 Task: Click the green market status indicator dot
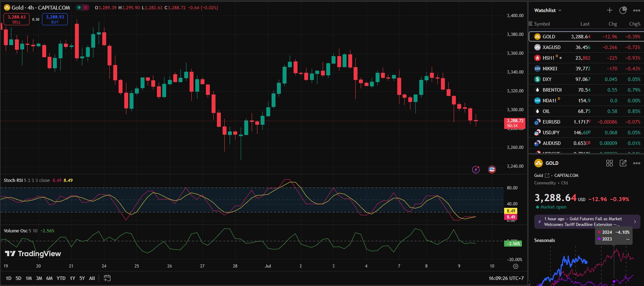click(79, 7)
